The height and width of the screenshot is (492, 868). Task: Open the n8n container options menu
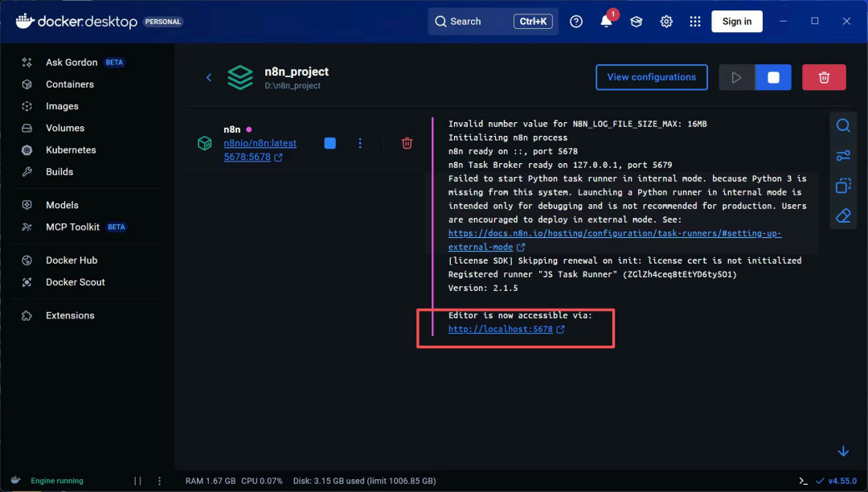360,142
